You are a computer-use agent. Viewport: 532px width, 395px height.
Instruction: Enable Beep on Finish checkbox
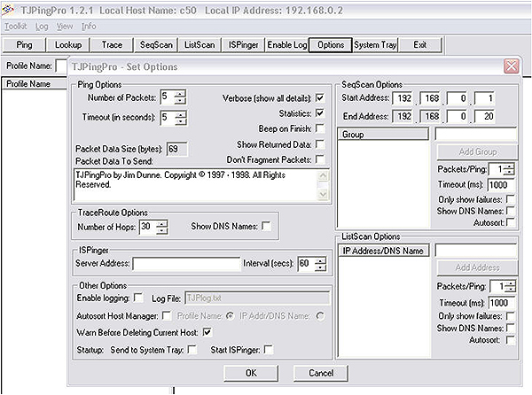[x=319, y=128]
